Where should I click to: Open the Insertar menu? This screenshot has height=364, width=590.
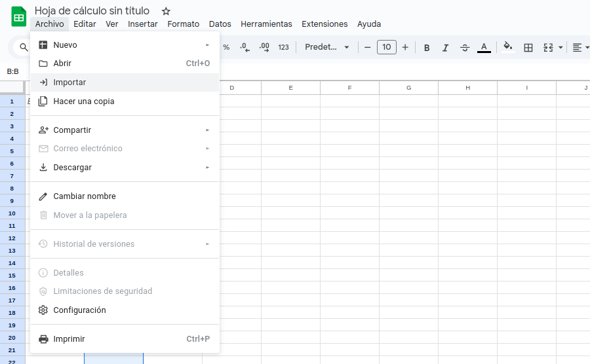[142, 24]
